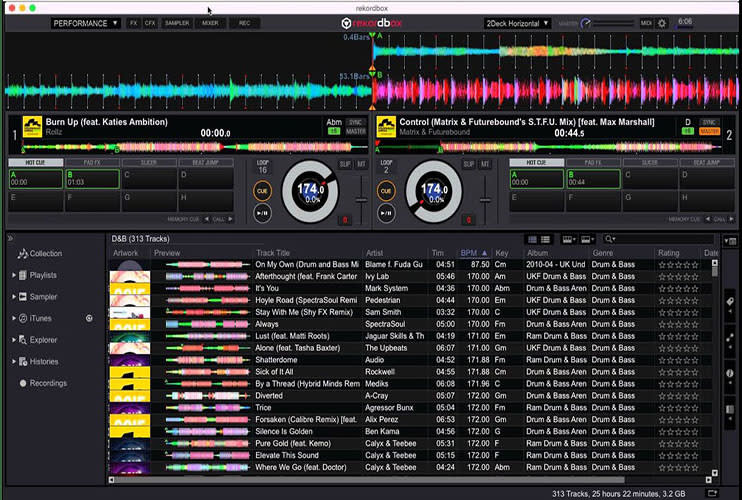This screenshot has width=742, height=500.
Task: Select BEAT JUMP tab on deck 1
Action: (x=206, y=162)
